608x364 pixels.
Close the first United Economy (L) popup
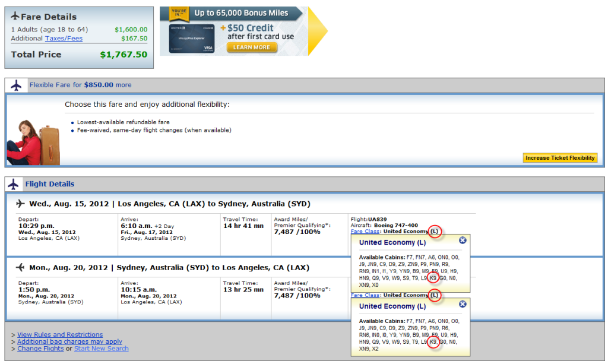tap(463, 240)
